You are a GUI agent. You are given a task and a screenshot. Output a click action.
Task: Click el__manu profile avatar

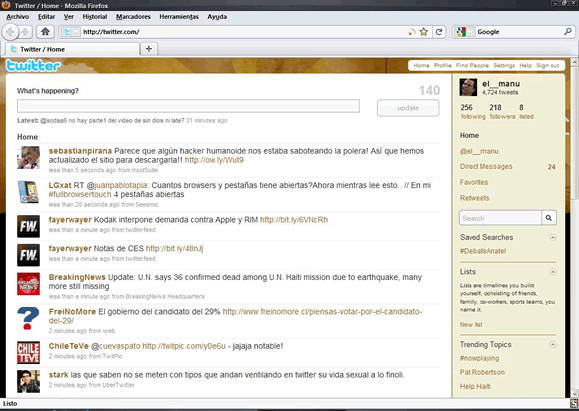click(468, 88)
